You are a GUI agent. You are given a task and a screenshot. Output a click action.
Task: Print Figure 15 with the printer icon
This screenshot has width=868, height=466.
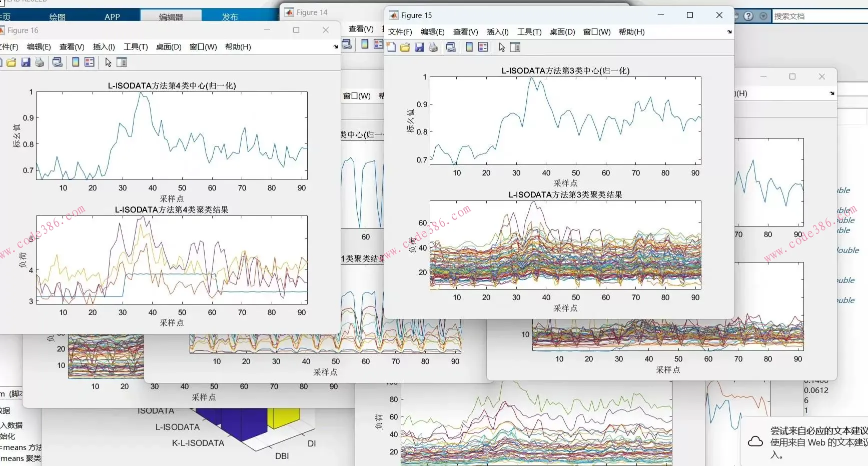point(433,47)
